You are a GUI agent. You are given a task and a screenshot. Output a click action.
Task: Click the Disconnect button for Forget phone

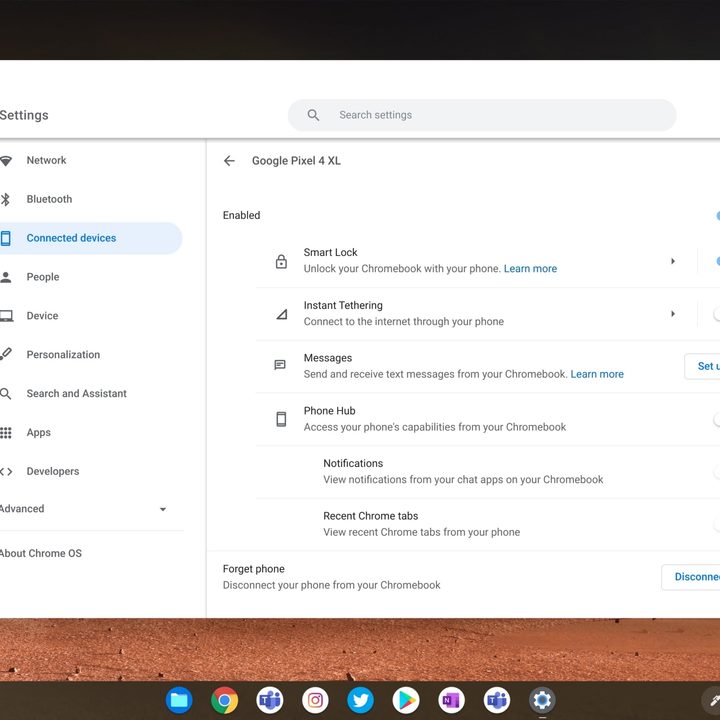point(691,577)
